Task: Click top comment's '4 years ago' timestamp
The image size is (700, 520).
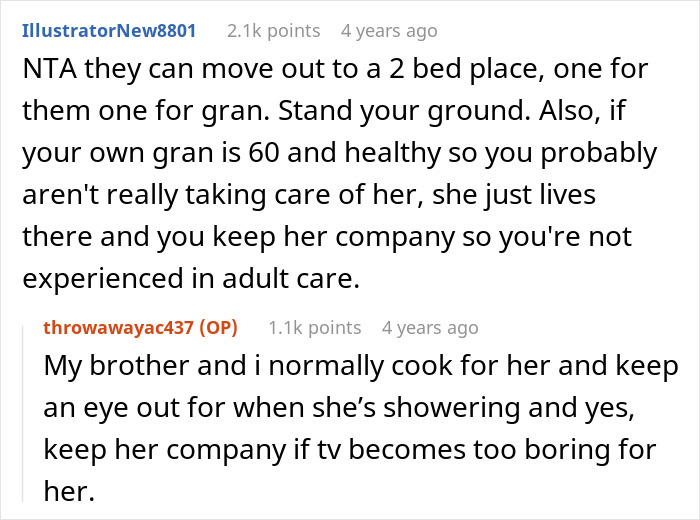Action: point(389,31)
